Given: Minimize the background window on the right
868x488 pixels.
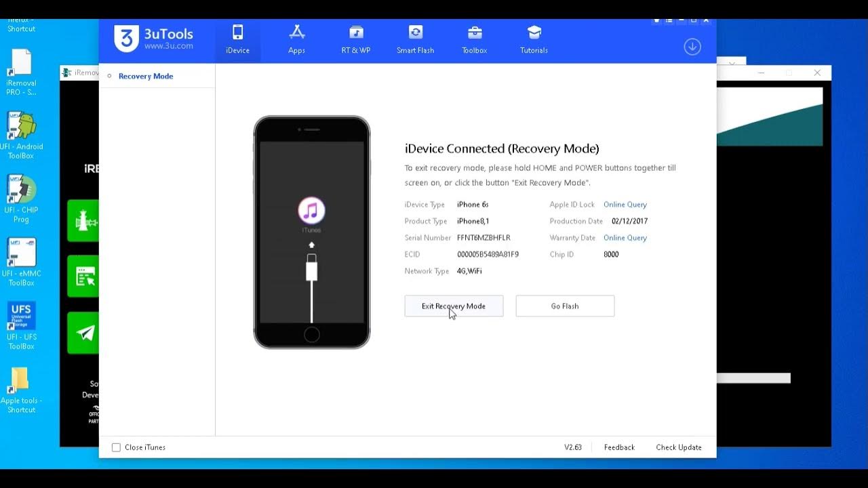Looking at the screenshot, I should pyautogui.click(x=762, y=73).
